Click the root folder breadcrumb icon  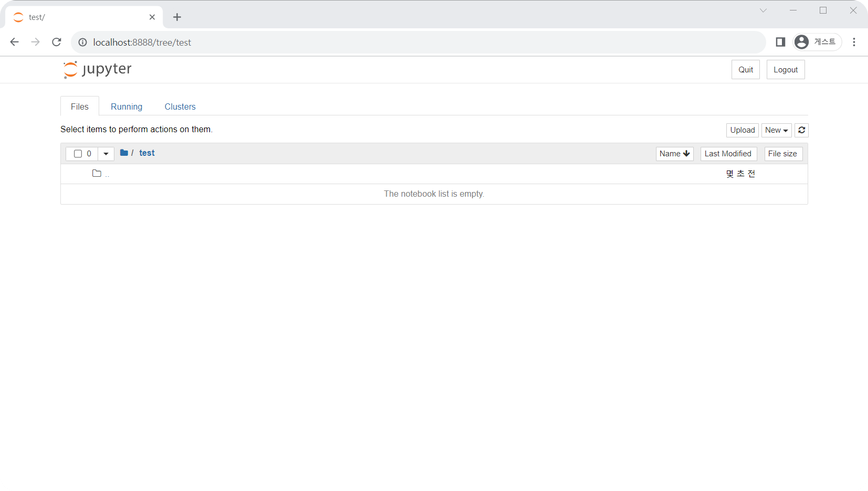click(x=124, y=153)
